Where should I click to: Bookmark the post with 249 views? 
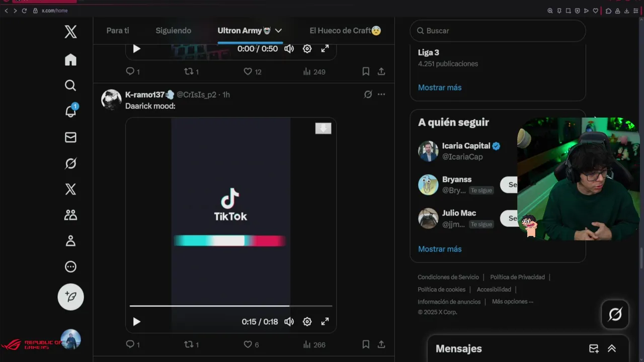click(366, 71)
